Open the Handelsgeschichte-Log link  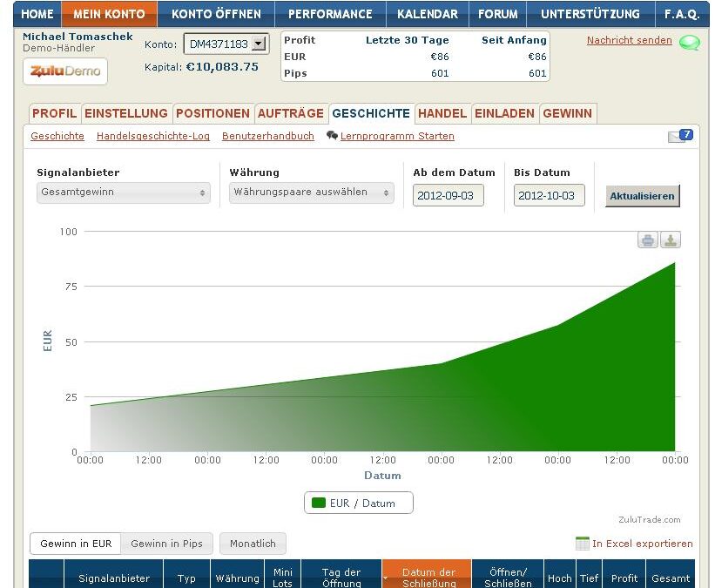click(x=153, y=136)
